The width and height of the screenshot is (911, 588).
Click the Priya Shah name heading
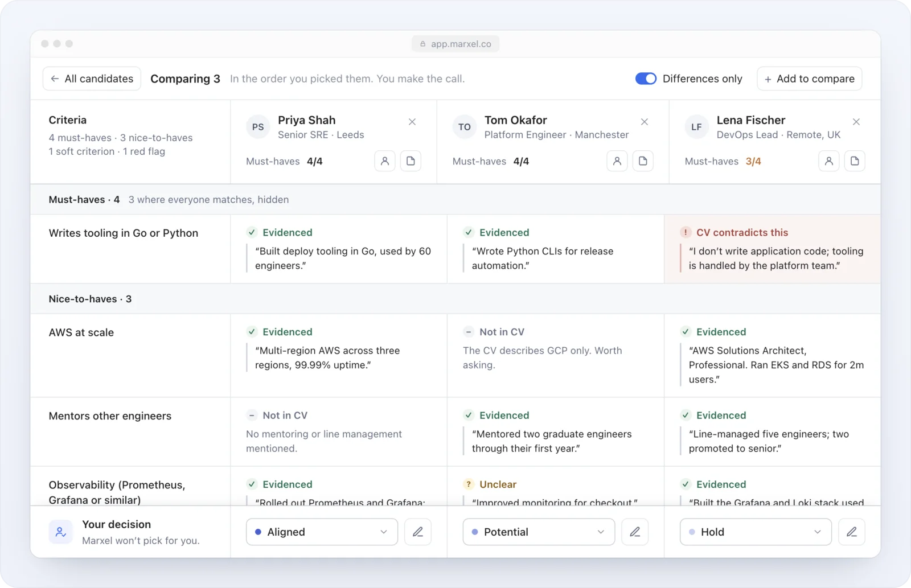(306, 120)
